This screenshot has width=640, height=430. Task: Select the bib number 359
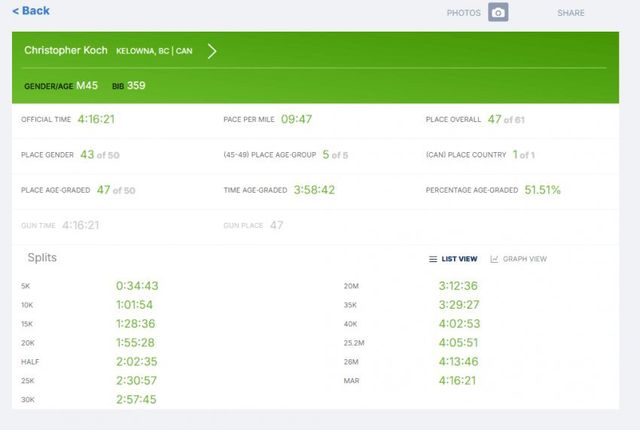[x=136, y=86]
